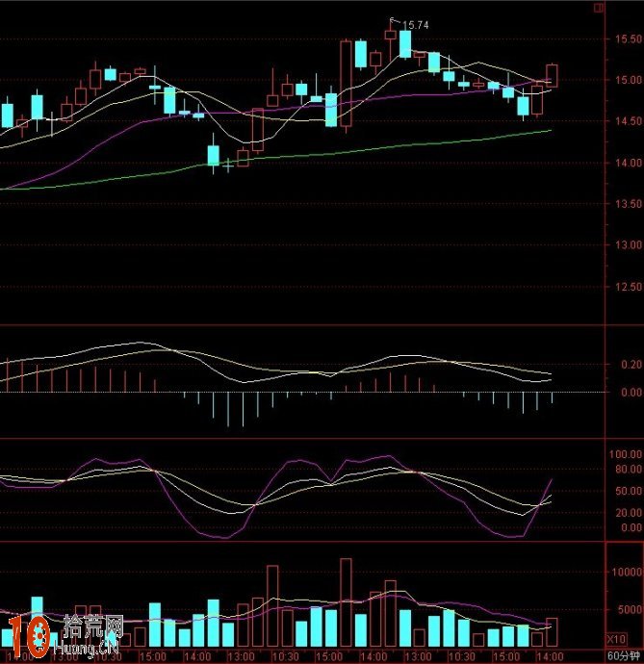
Task: Click the 5000 volume axis value
Action: pos(630,609)
